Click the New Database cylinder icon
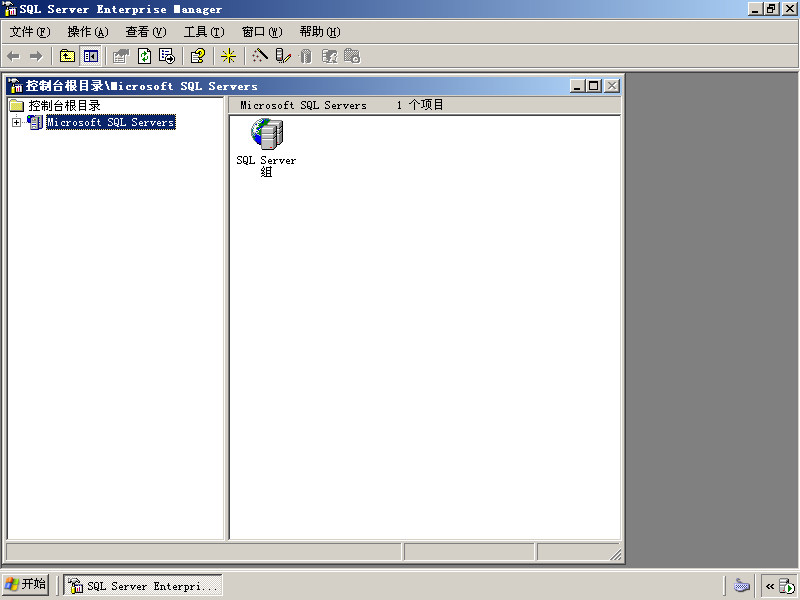Screen dimensions: 800x600 [x=306, y=56]
